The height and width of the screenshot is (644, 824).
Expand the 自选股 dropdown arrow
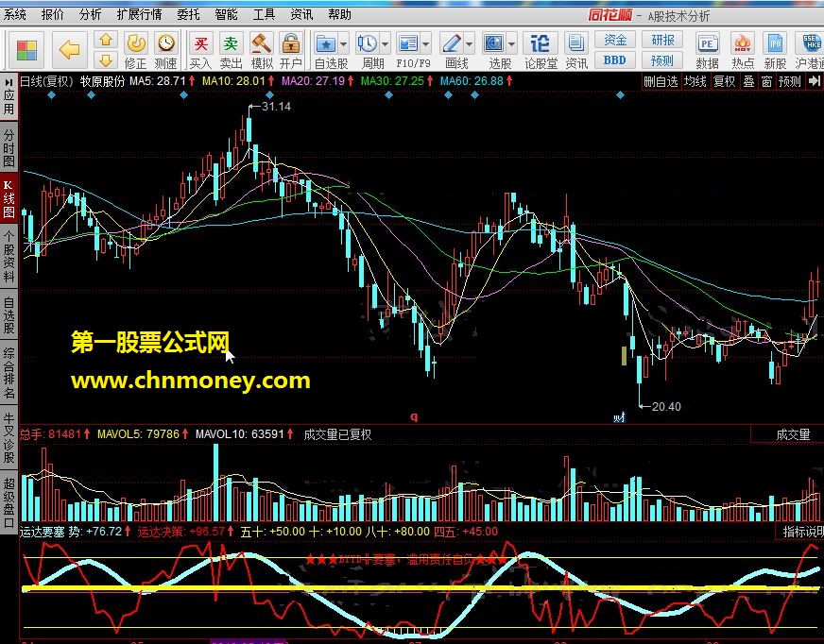tap(343, 44)
